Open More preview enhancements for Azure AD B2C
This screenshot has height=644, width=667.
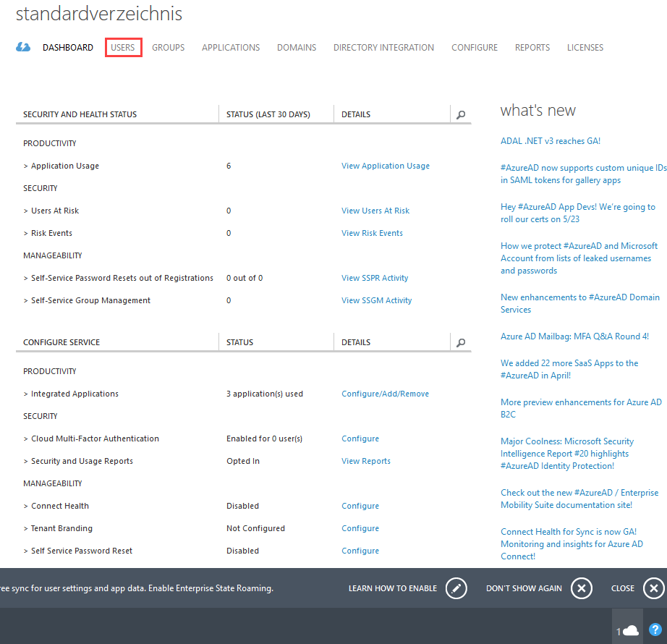point(581,408)
